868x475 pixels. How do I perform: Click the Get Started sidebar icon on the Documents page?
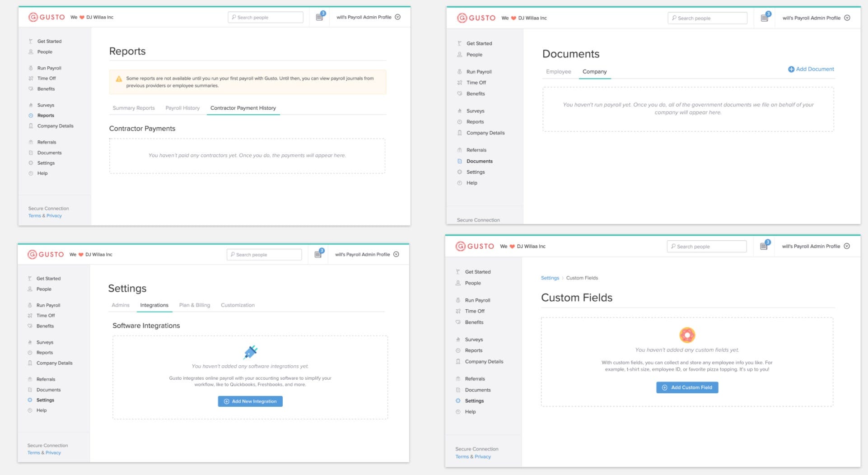460,43
